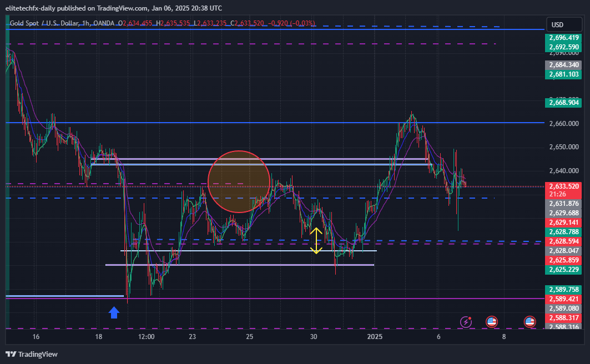This screenshot has height=364, width=590.
Task: Click the TradingView logo at bottom left
Action: coord(32,354)
